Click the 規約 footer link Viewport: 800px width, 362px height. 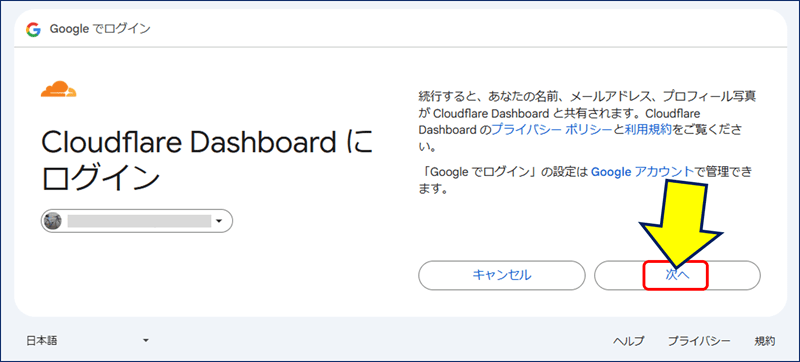(x=765, y=341)
